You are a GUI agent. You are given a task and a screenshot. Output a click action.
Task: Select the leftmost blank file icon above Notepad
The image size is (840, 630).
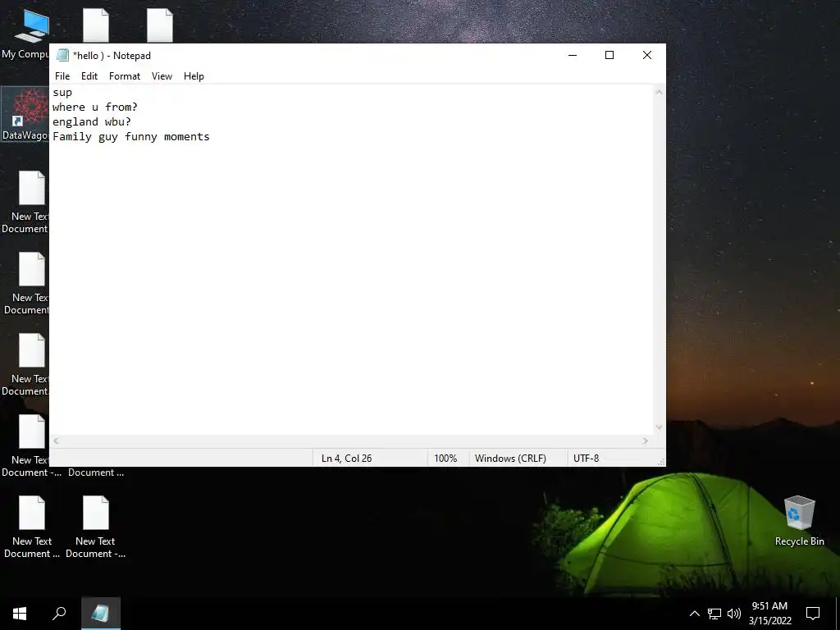click(96, 25)
